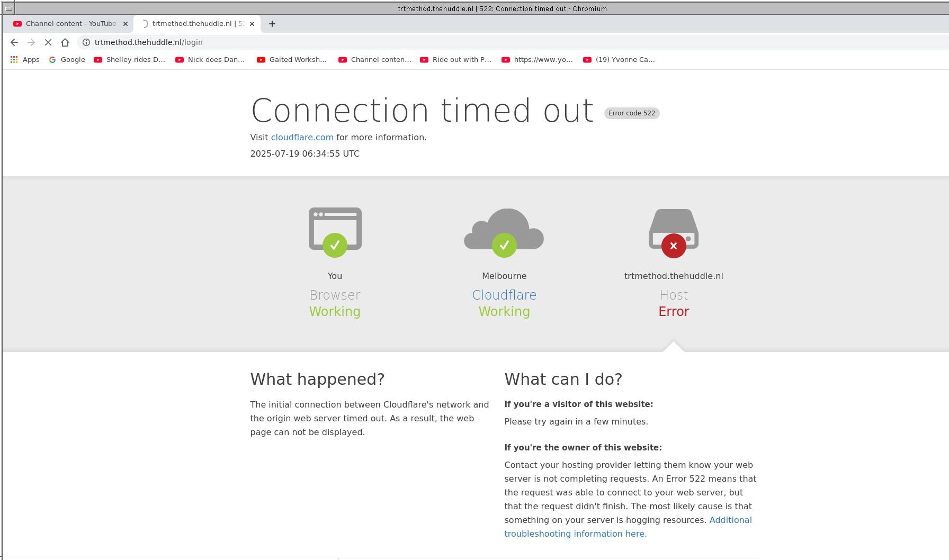
Task: Open a new tab with plus button
Action: coord(272,24)
